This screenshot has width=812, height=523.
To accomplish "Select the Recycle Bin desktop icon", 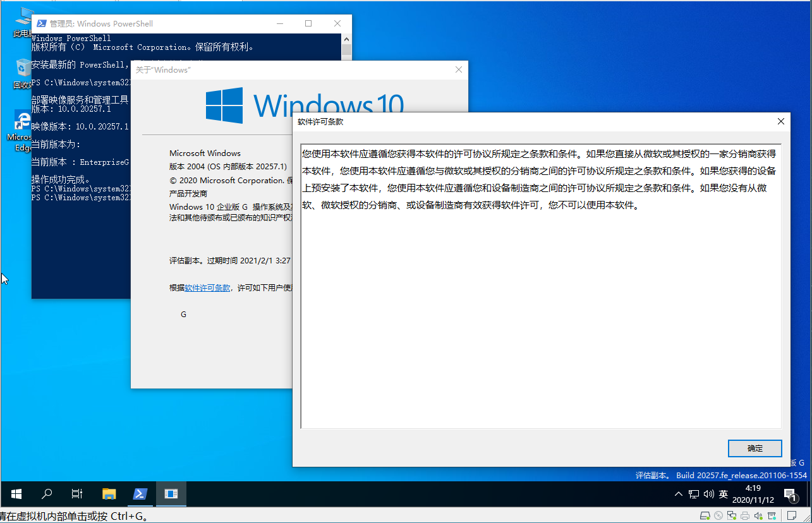I will pyautogui.click(x=23, y=74).
